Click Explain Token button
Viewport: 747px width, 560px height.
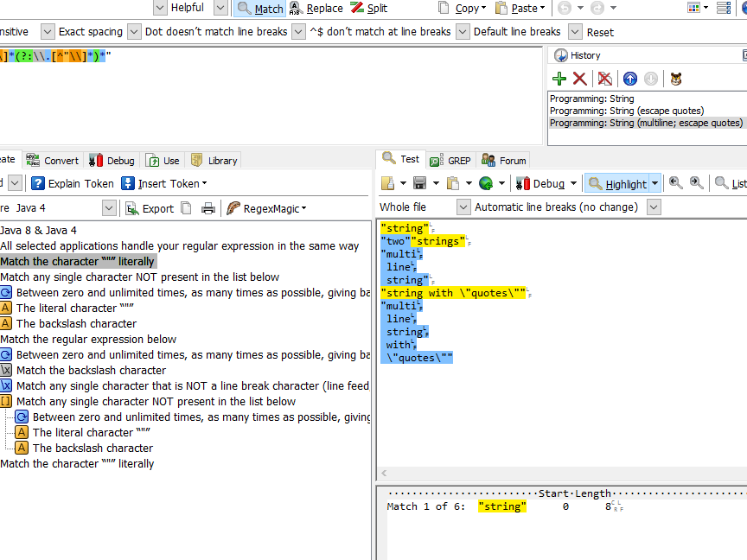coord(73,183)
